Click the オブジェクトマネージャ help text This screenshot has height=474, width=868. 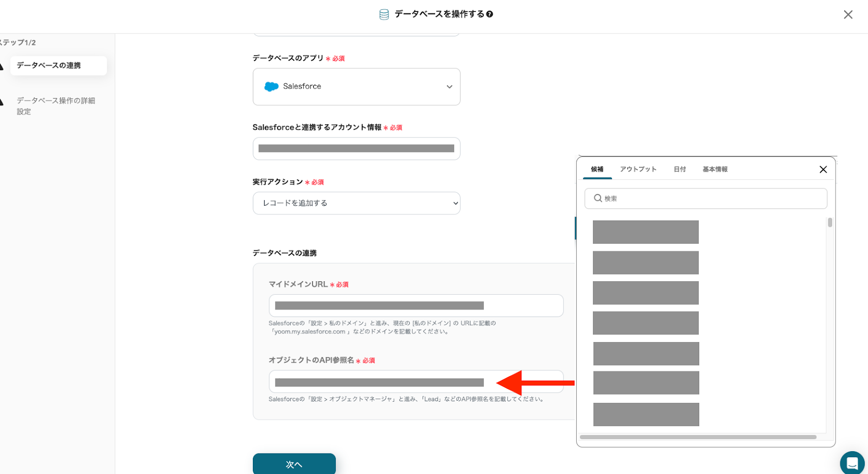tap(406, 399)
